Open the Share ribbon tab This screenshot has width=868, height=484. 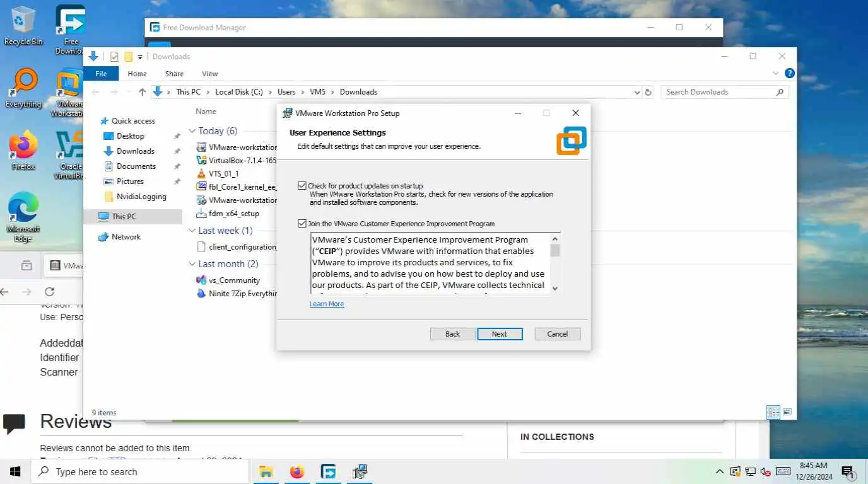[174, 74]
